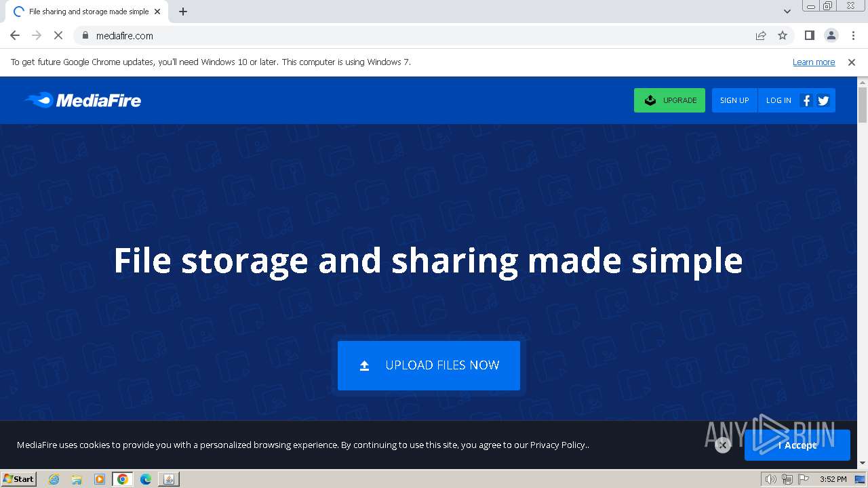Image resolution: width=868 pixels, height=488 pixels.
Task: Open the SIGN UP page
Action: [x=734, y=100]
